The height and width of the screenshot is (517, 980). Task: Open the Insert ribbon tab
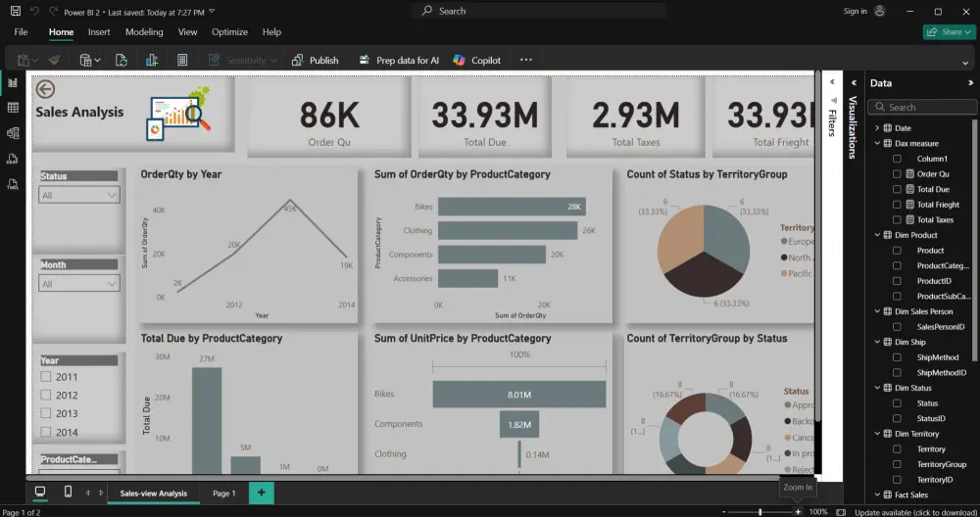[99, 32]
